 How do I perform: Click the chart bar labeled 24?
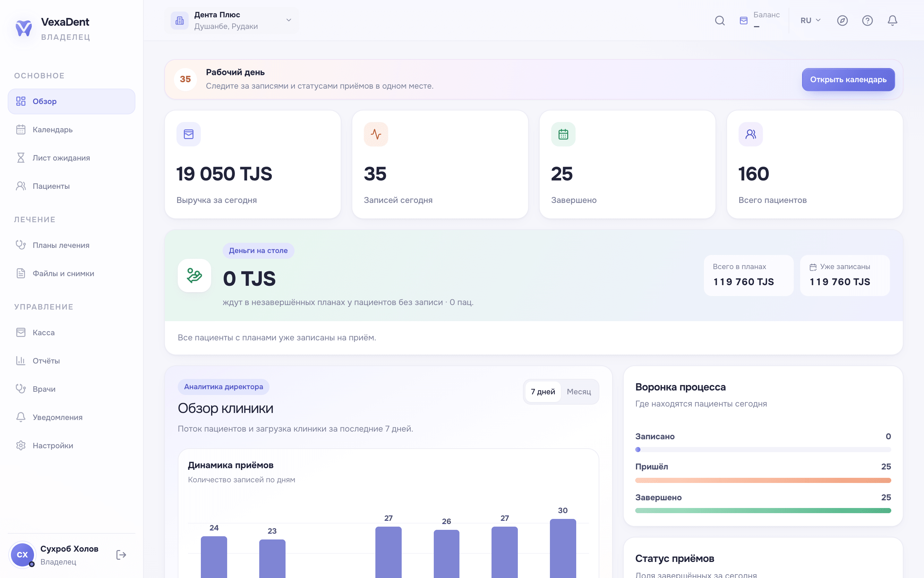214,557
